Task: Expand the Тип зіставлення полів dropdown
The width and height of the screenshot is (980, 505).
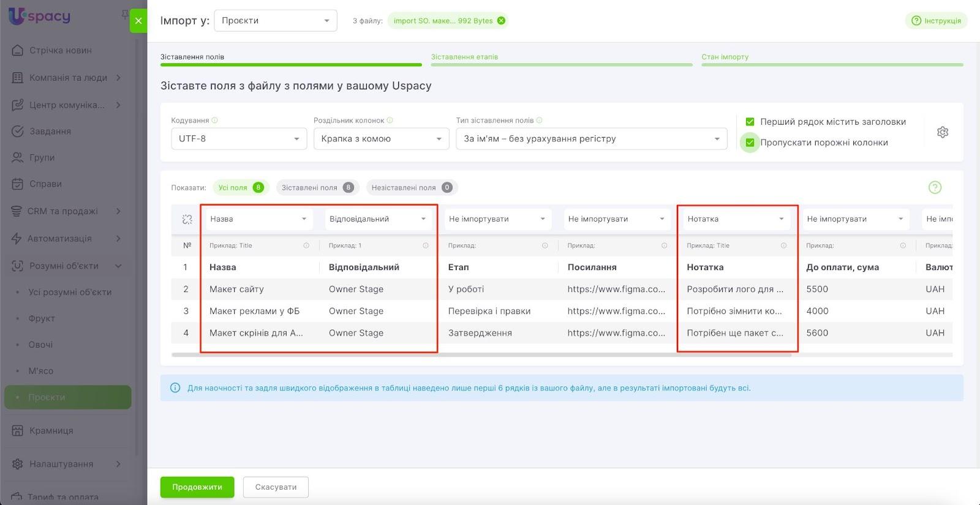Action: coord(591,139)
